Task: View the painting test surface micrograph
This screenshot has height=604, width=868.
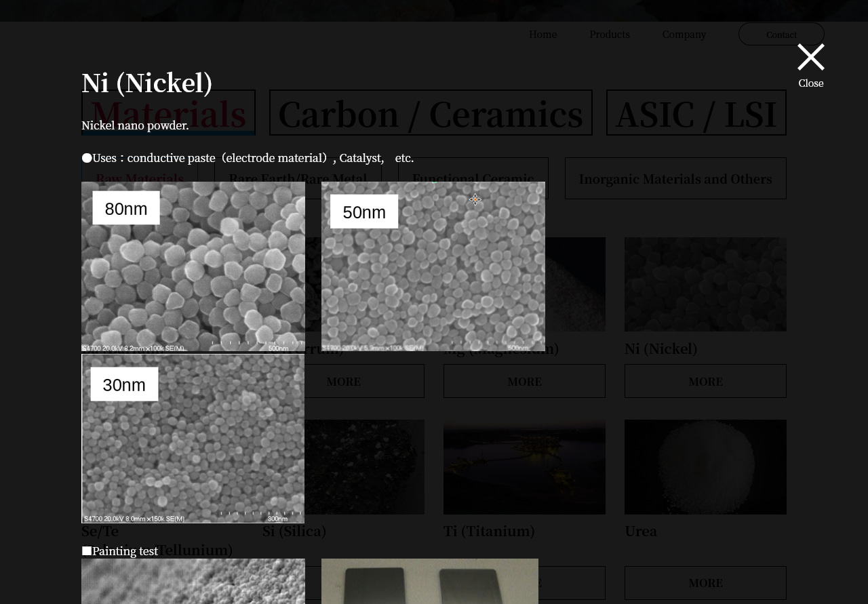Action: (x=193, y=581)
